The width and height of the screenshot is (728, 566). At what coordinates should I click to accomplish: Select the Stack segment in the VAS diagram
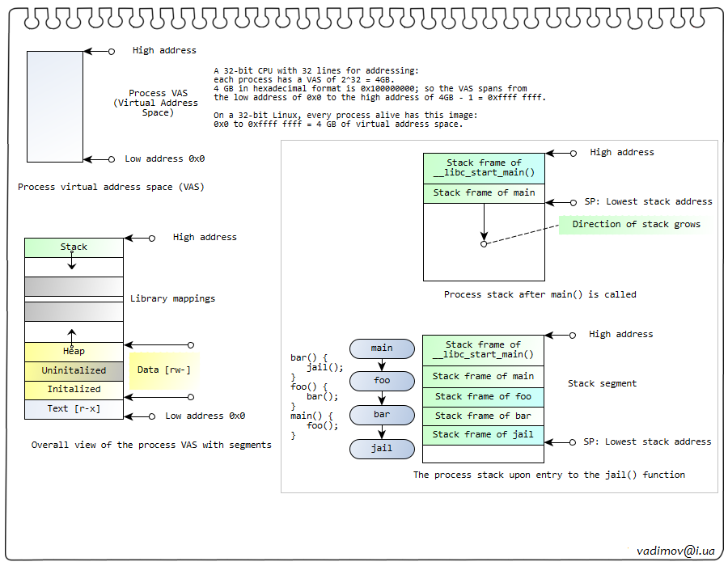point(74,247)
